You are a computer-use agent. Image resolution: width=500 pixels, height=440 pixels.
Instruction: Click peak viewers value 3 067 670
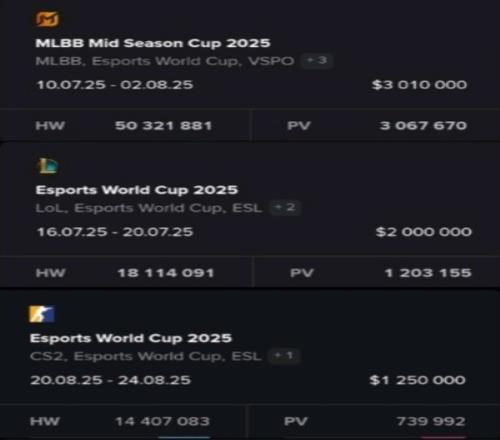[x=423, y=126]
